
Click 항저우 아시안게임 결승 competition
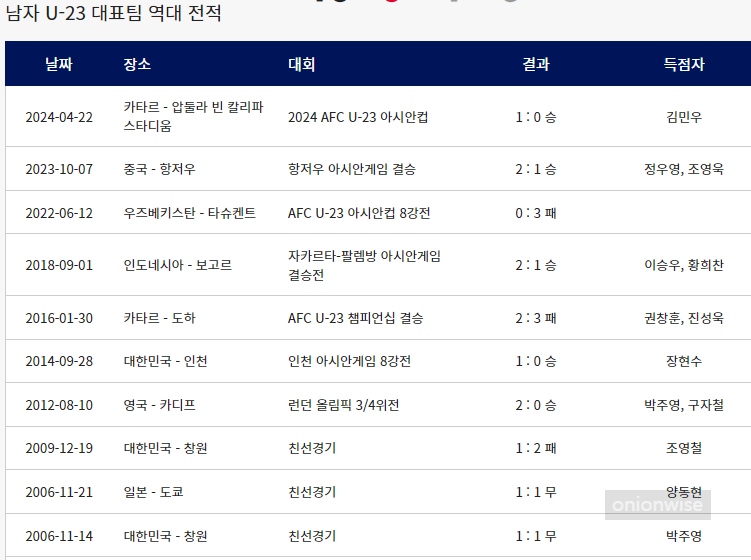tap(352, 169)
